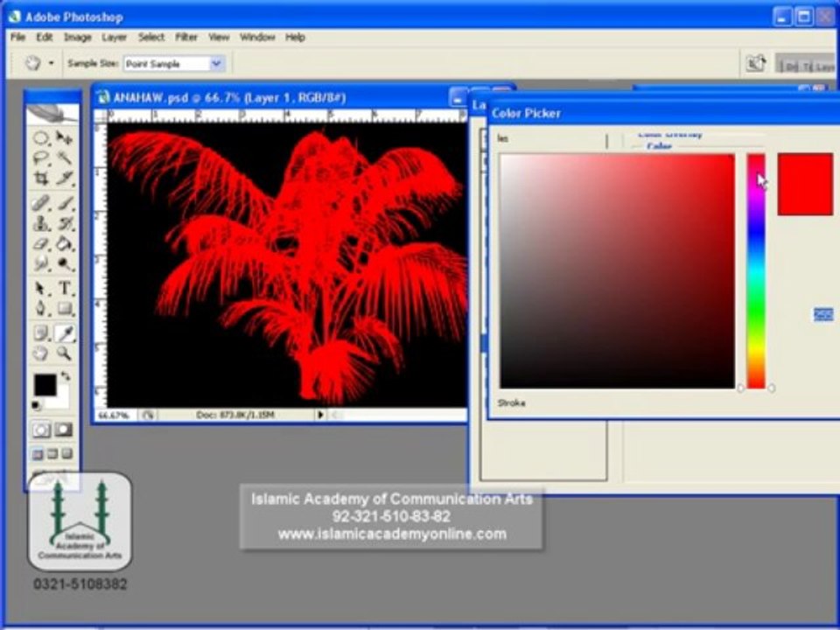The width and height of the screenshot is (840, 630).
Task: Select the History Brush tool
Action: coord(65,223)
